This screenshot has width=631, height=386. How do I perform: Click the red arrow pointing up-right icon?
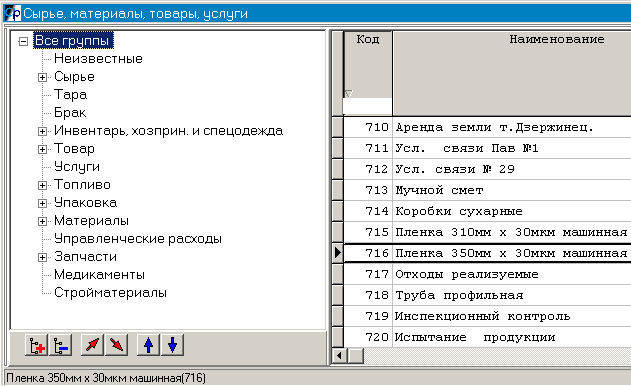pos(92,345)
